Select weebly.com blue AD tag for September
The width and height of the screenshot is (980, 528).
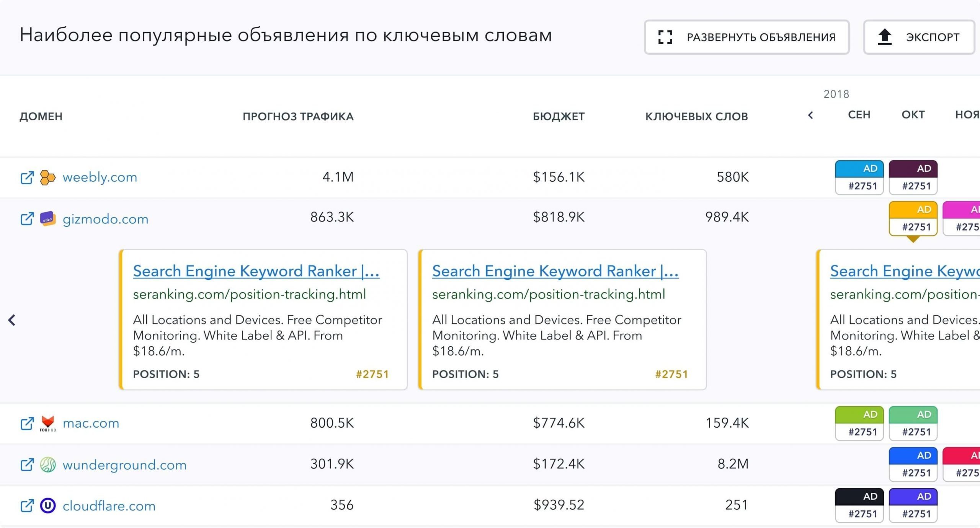pyautogui.click(x=859, y=177)
